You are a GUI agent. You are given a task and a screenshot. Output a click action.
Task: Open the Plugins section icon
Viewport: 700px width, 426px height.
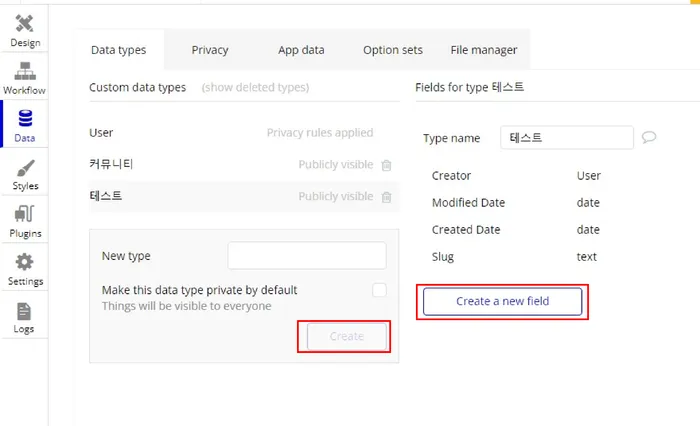tap(24, 215)
